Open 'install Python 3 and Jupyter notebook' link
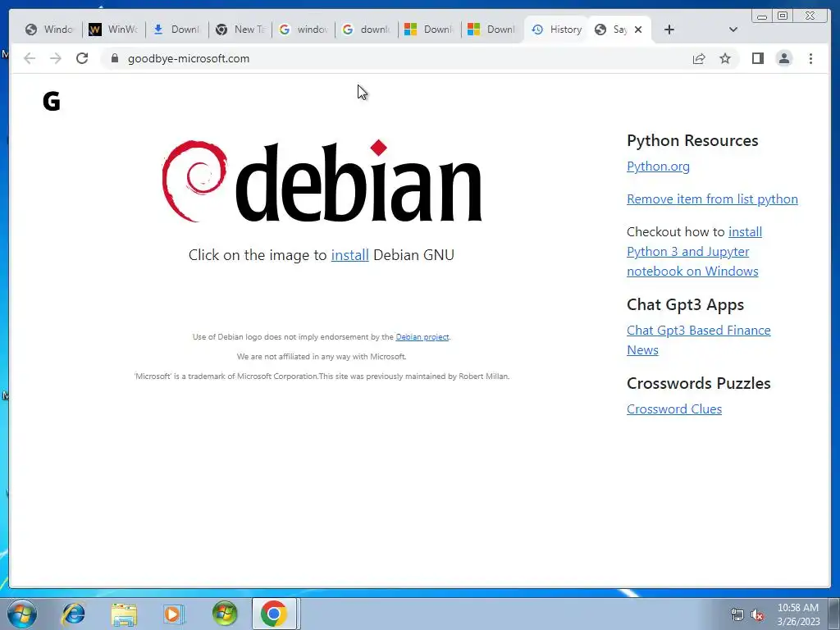The height and width of the screenshot is (630, 840). 694,252
